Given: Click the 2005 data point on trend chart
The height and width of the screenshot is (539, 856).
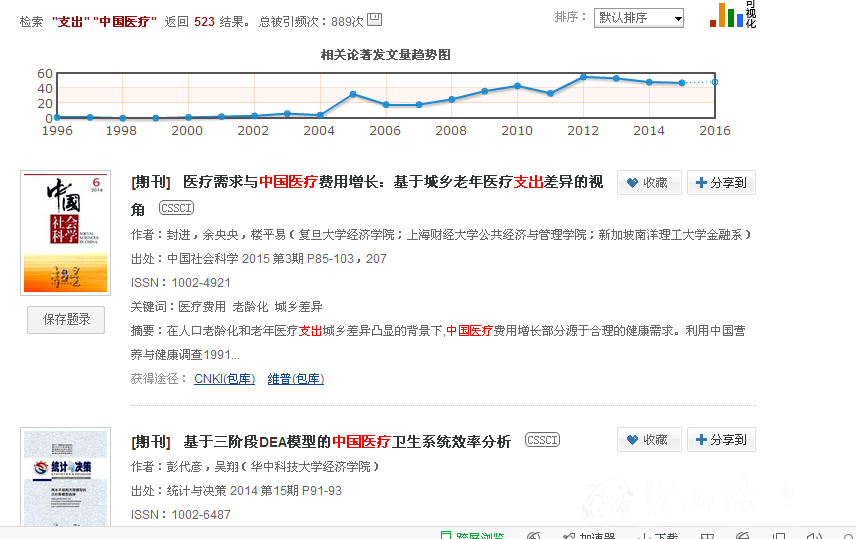Looking at the screenshot, I should click(x=353, y=94).
